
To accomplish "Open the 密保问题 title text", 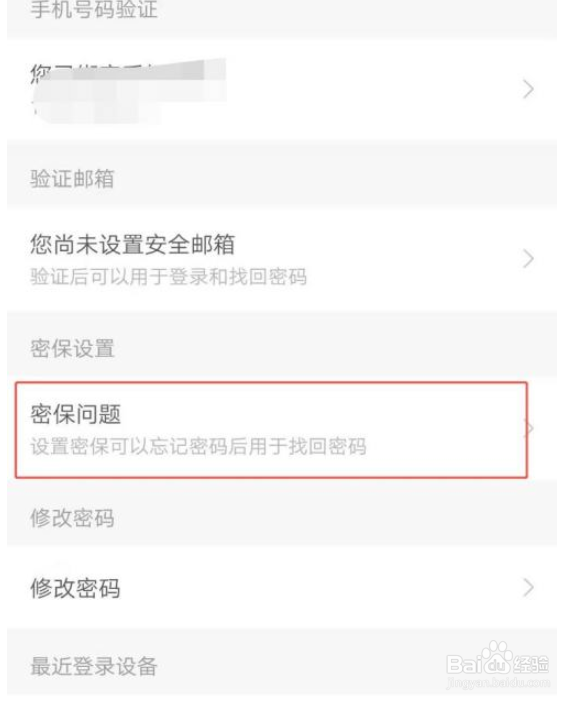I will 75,414.
